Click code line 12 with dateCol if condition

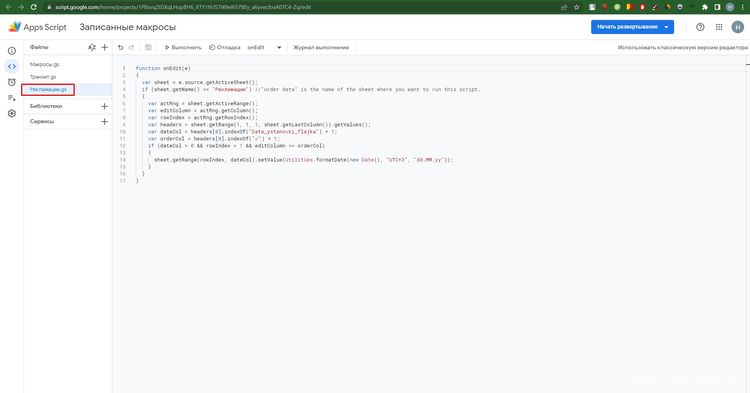(x=236, y=145)
